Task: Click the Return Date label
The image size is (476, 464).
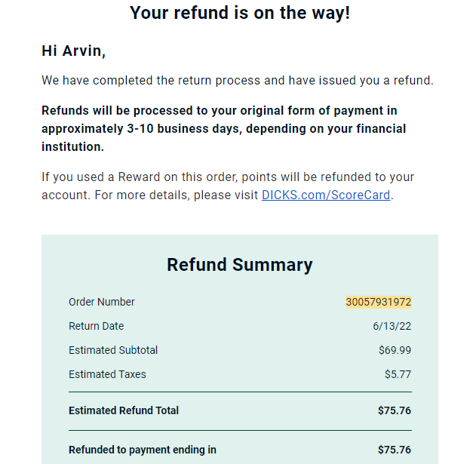Action: click(x=97, y=326)
